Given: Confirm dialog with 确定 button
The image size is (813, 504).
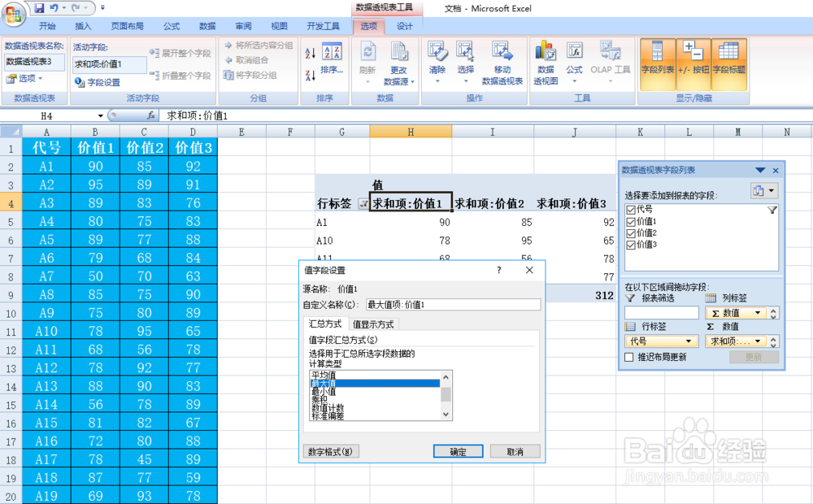Looking at the screenshot, I should pos(458,452).
